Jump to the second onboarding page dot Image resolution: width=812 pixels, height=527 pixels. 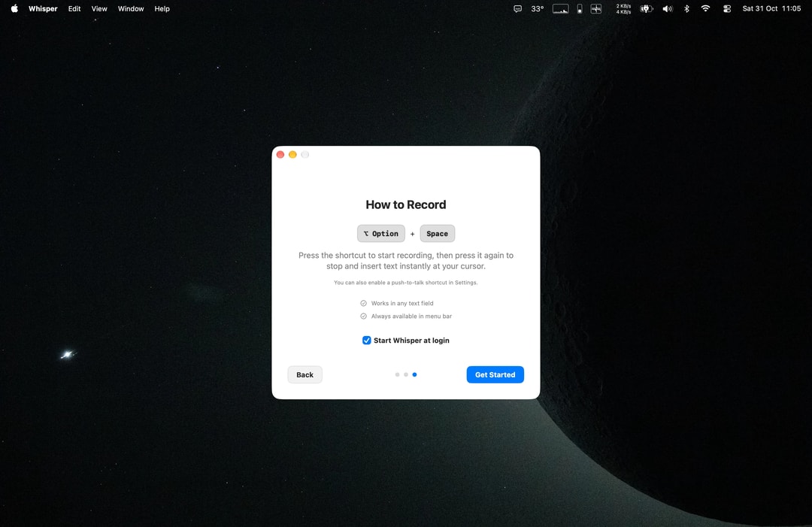pos(406,375)
